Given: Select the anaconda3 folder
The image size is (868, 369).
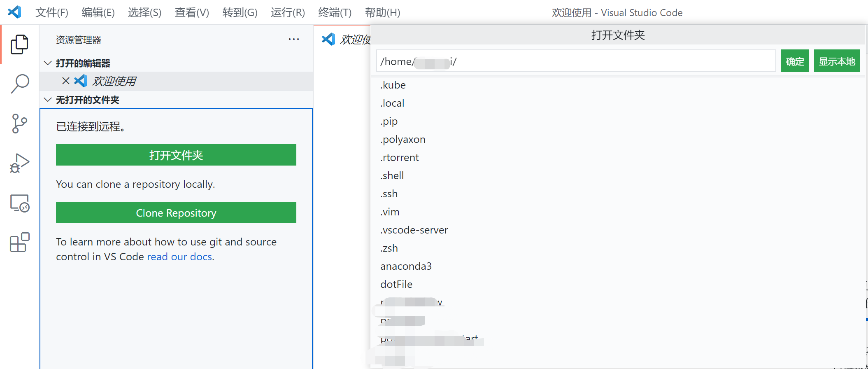Looking at the screenshot, I should coord(617,266).
